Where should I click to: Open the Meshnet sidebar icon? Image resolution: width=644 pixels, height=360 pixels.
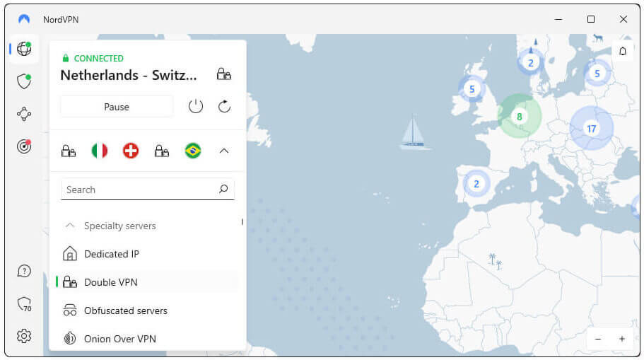[x=24, y=114]
